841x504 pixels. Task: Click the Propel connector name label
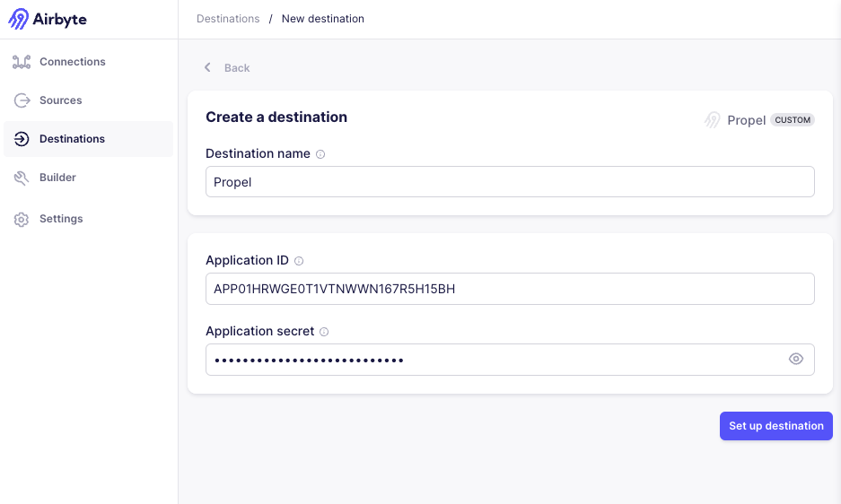pos(746,121)
